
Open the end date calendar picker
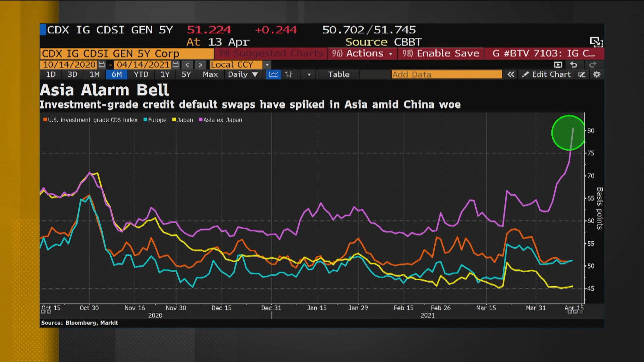175,65
